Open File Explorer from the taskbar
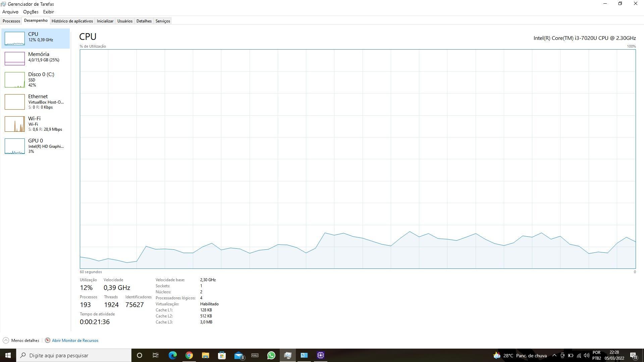644x362 pixels. tap(205, 355)
